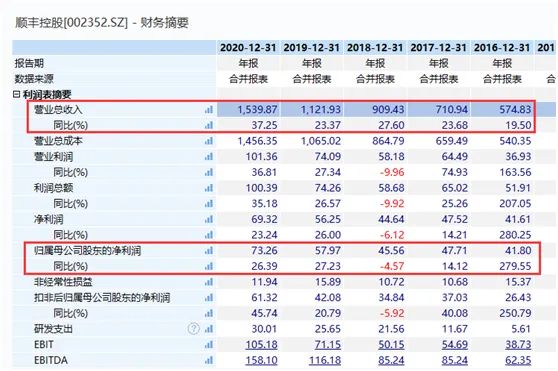Select revenue cell 1,121.93

pos(321,110)
